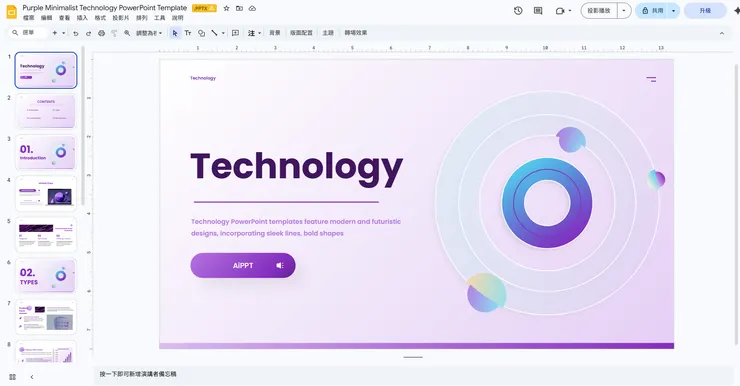
Task: Add a comment from the toolbar
Action: click(x=235, y=33)
